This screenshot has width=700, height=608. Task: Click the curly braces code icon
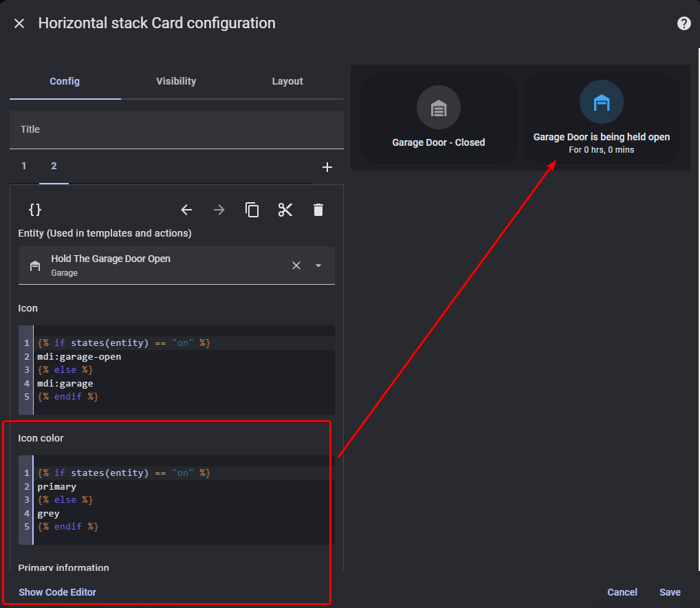click(x=35, y=210)
